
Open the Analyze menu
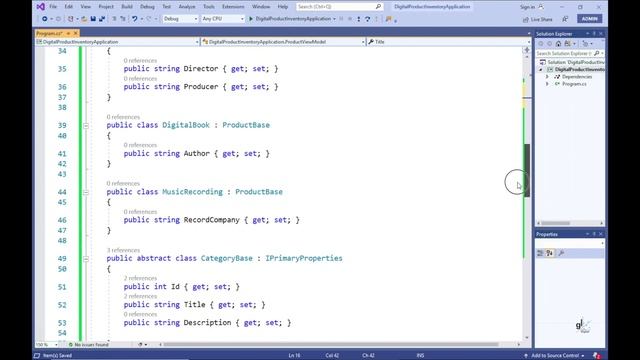tap(187, 7)
